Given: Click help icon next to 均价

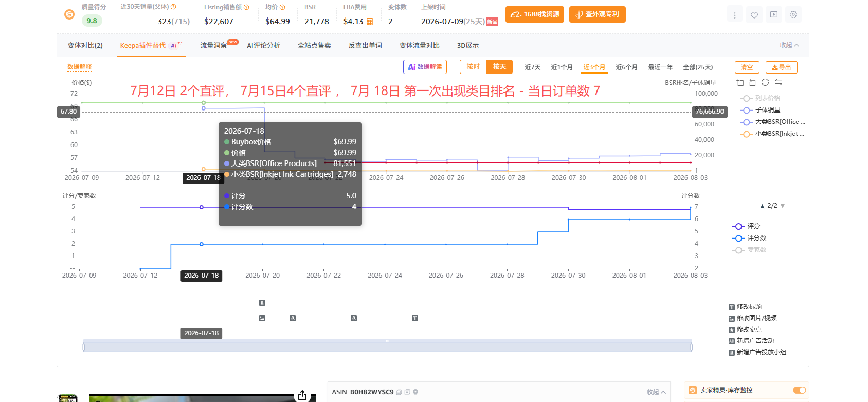Looking at the screenshot, I should 282,7.
